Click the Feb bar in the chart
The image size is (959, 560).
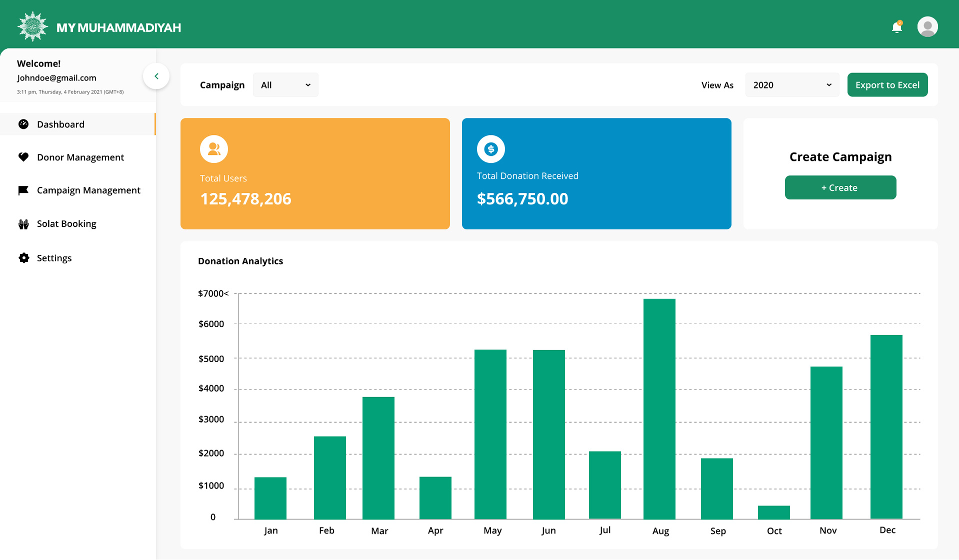click(x=330, y=478)
